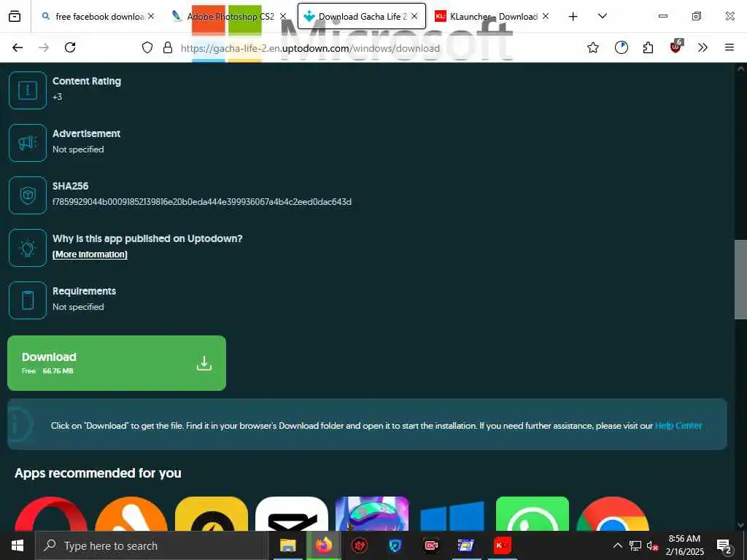Open the uBlock Origin extension icon

pos(676,47)
